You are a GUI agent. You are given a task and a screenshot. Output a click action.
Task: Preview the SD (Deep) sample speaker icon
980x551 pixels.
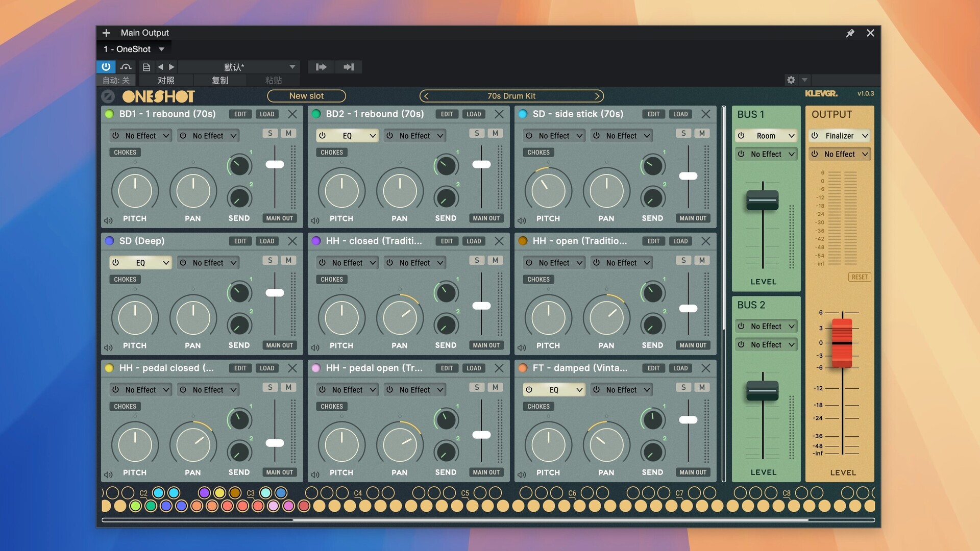click(108, 348)
